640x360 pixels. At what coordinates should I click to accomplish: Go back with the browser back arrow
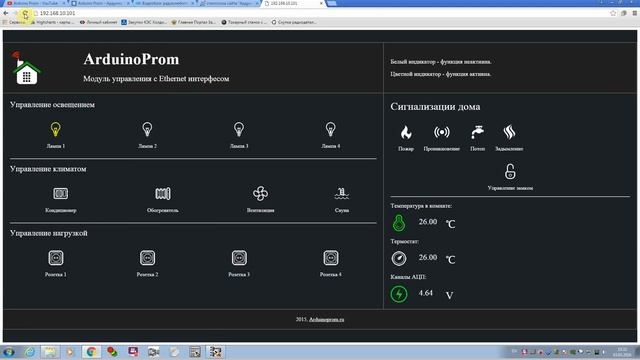coord(6,13)
